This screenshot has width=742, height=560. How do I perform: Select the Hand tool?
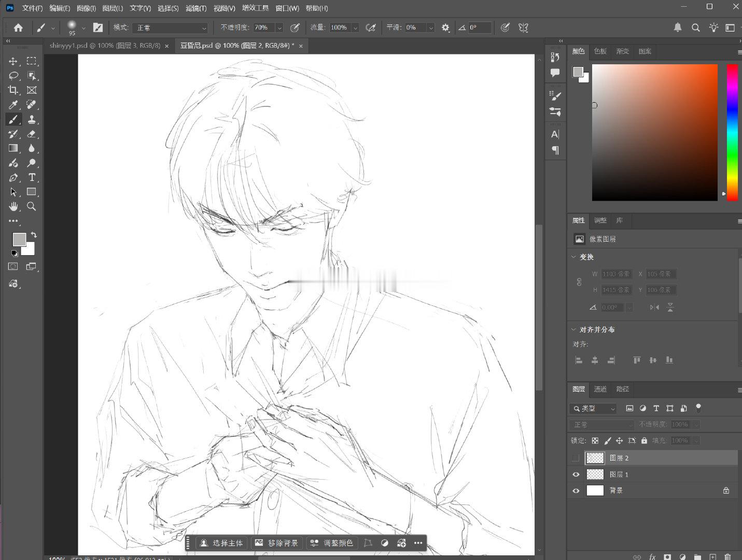coord(13,206)
